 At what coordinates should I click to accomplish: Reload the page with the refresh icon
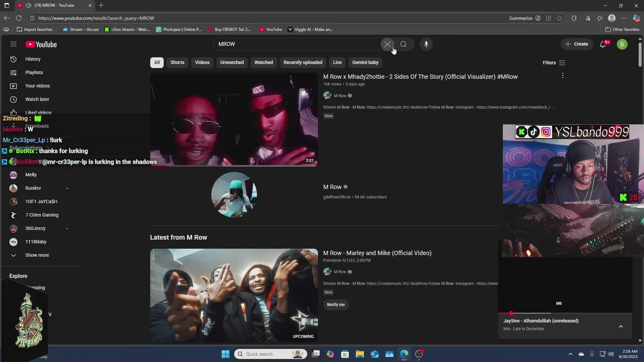point(19,18)
